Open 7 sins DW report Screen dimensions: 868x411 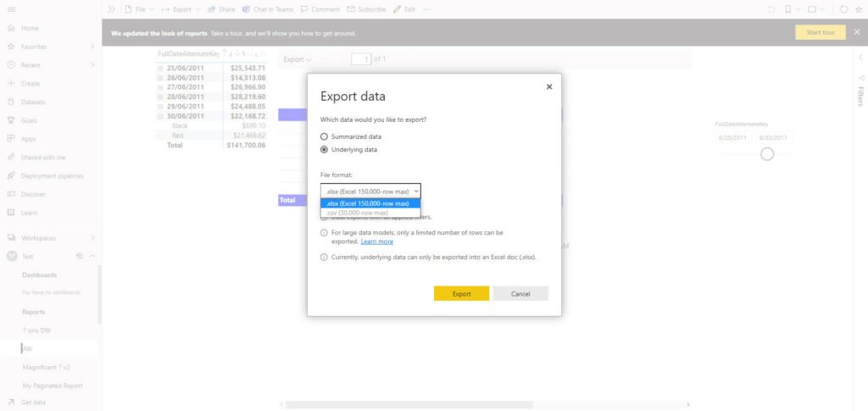[x=36, y=330]
